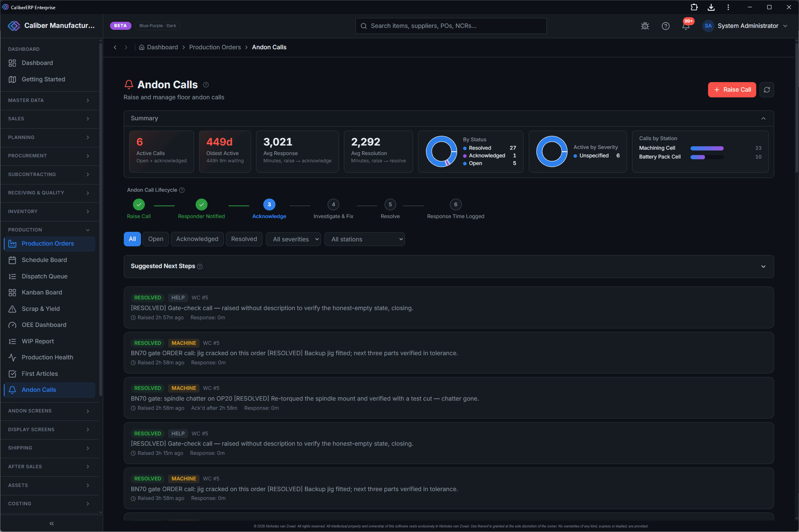Filter calls by Open status
Image resolution: width=799 pixels, height=532 pixels.
pyautogui.click(x=156, y=239)
